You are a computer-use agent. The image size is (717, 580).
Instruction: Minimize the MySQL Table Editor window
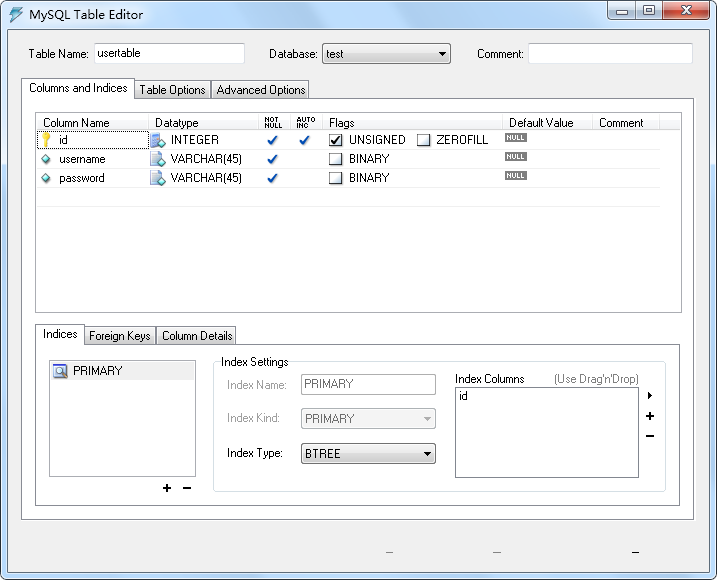pos(622,11)
